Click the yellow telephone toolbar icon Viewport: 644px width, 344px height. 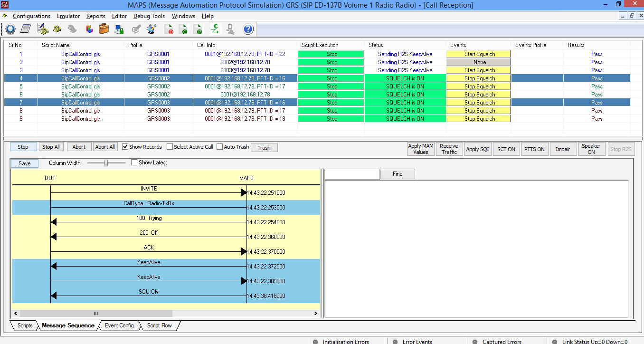point(57,29)
